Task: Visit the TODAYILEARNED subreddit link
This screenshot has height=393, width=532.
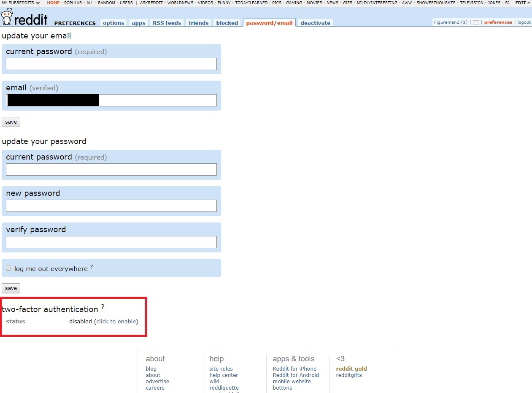Action: (251, 3)
